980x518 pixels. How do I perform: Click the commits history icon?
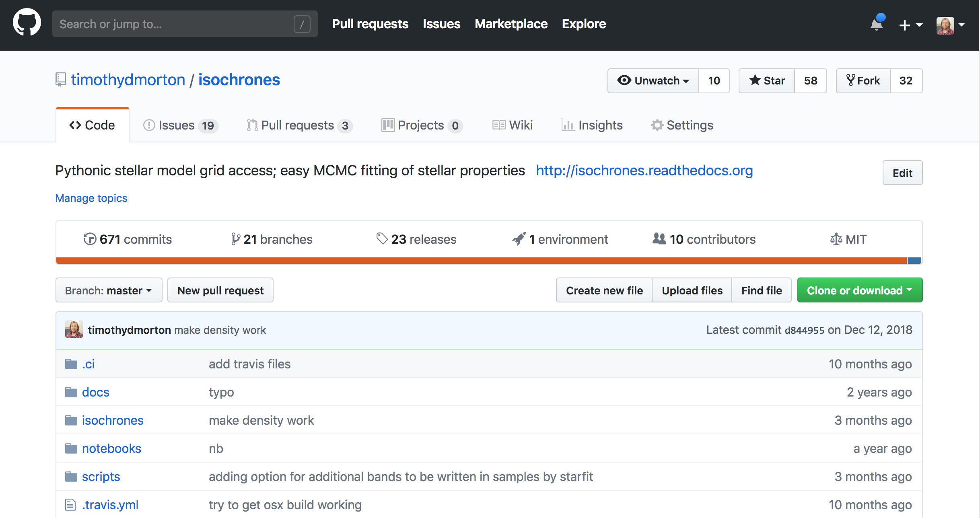(x=90, y=239)
